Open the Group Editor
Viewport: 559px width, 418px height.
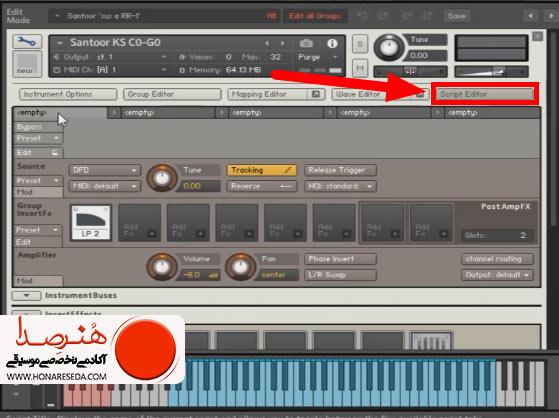point(172,94)
